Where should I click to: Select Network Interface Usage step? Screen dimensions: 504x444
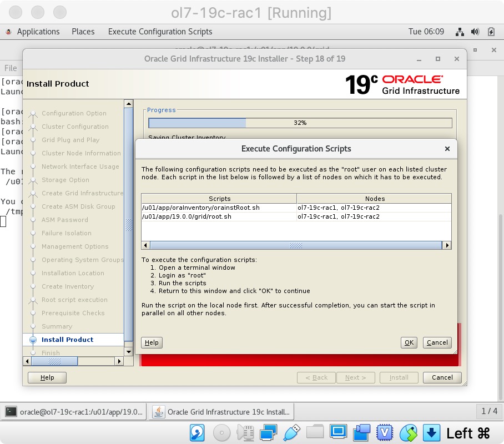coord(80,167)
